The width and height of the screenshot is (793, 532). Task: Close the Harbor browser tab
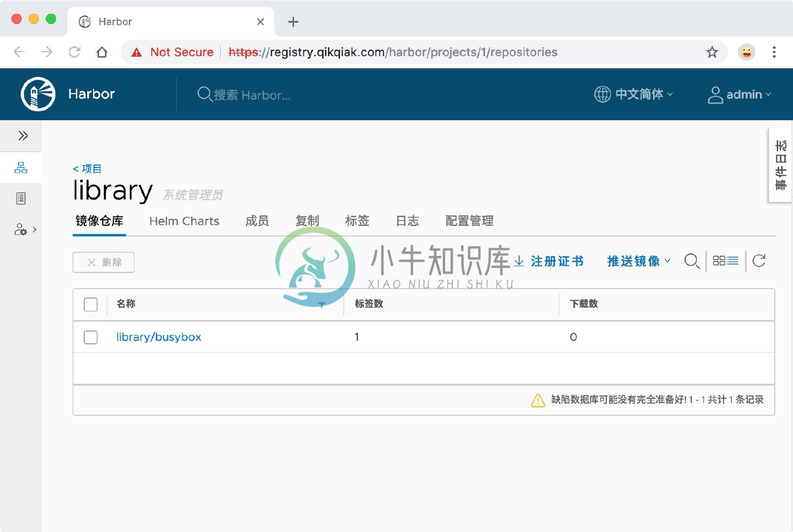pyautogui.click(x=261, y=22)
